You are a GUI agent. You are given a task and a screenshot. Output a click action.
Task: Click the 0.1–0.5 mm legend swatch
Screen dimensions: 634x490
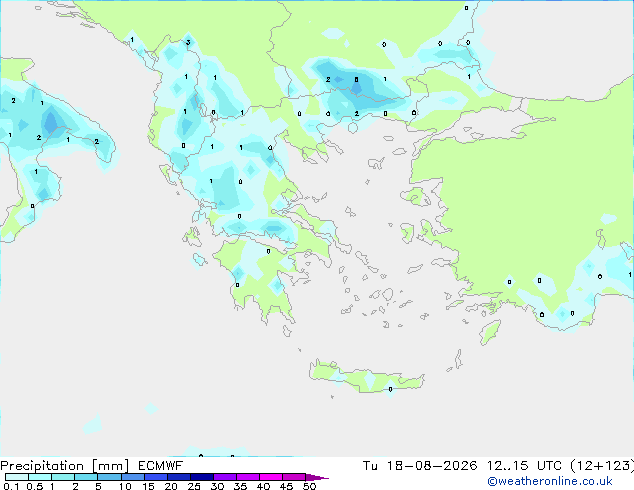(17, 477)
